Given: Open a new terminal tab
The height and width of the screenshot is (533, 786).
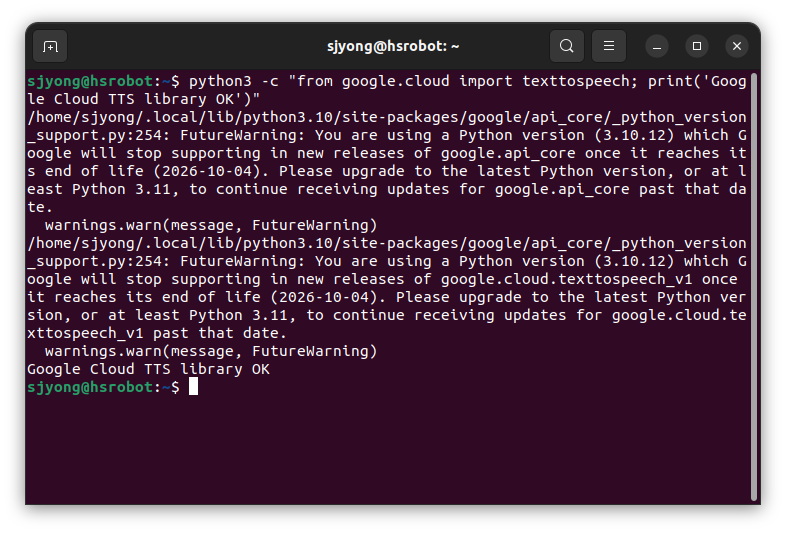Looking at the screenshot, I should pyautogui.click(x=50, y=46).
